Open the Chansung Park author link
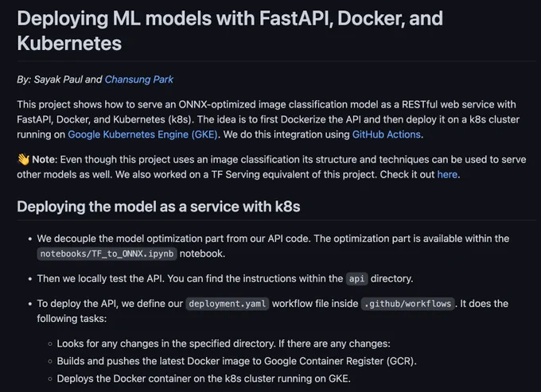This screenshot has width=541, height=392. click(139, 80)
